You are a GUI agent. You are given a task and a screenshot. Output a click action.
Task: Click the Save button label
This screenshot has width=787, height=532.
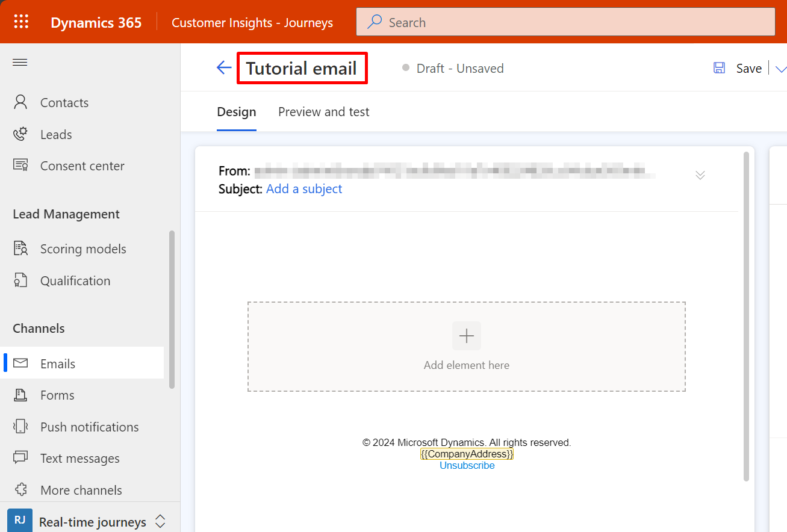[x=749, y=69]
